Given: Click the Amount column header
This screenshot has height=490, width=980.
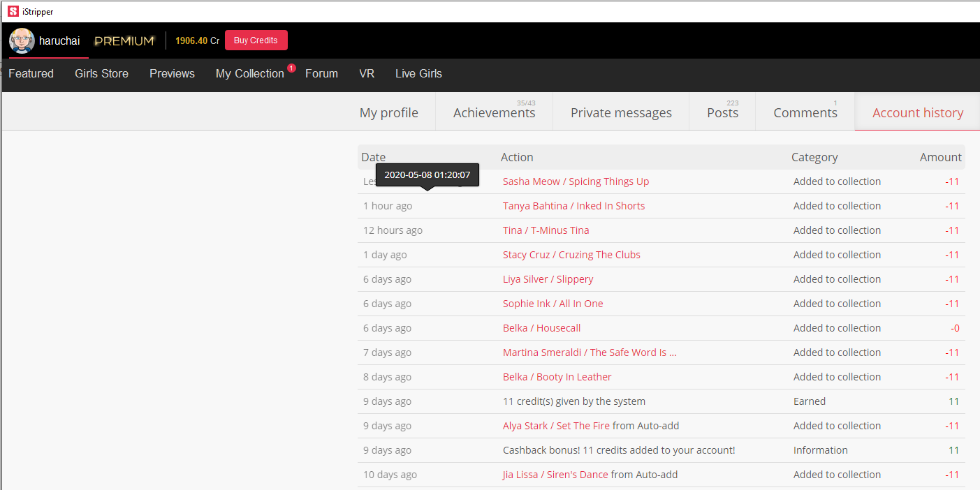Looking at the screenshot, I should (x=940, y=157).
